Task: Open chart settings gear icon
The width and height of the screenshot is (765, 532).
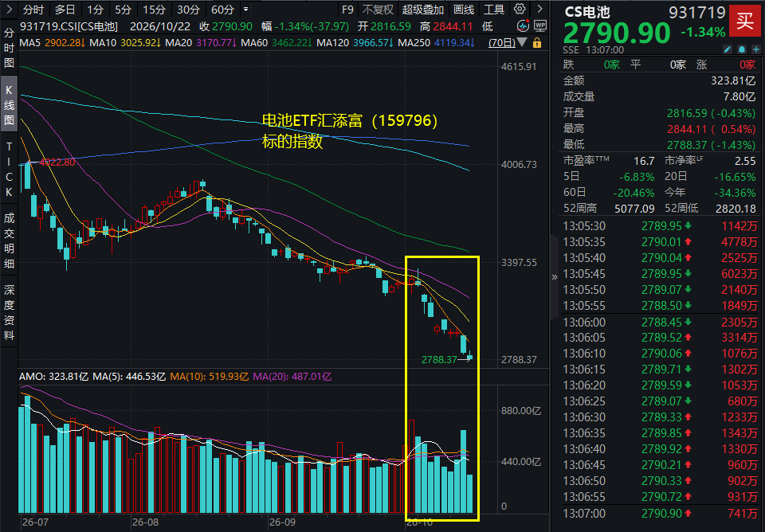Action: click(x=520, y=9)
